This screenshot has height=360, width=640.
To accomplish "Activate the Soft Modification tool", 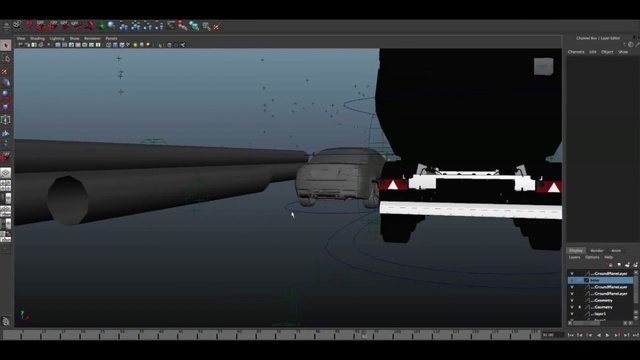I will (6, 132).
